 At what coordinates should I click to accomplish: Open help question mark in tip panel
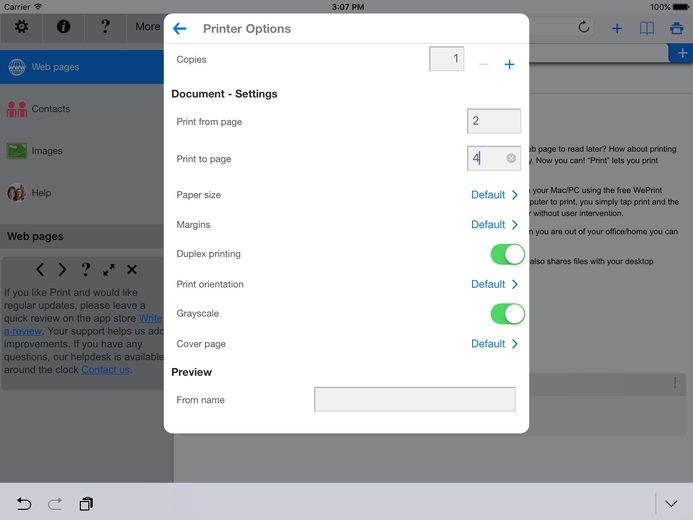[x=85, y=269]
